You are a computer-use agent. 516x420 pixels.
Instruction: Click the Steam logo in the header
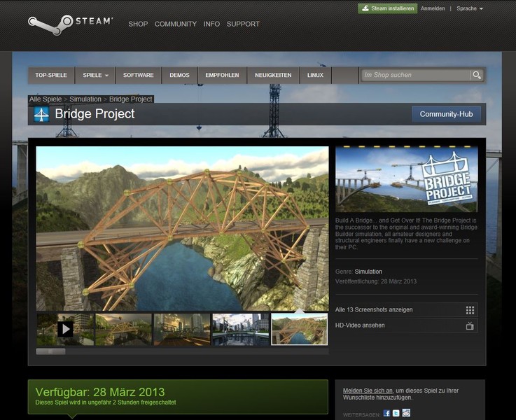pyautogui.click(x=69, y=22)
